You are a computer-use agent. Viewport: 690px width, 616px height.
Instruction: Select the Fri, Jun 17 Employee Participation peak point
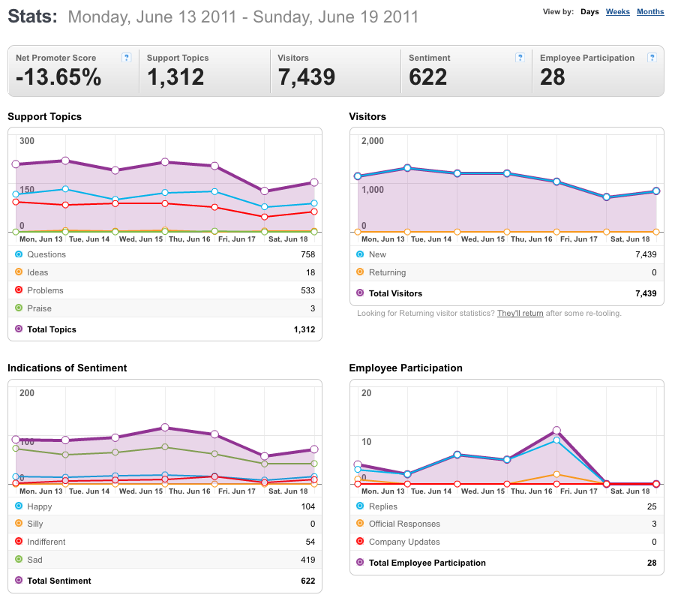pyautogui.click(x=556, y=430)
